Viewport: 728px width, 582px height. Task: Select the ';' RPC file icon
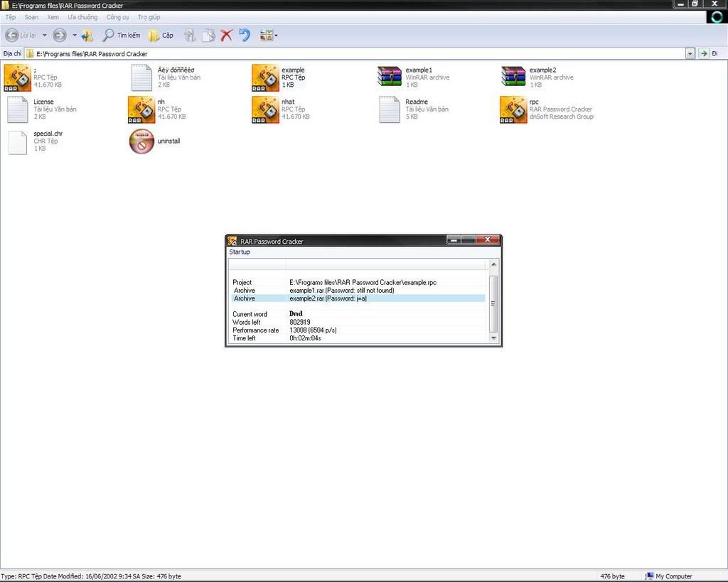pyautogui.click(x=18, y=77)
